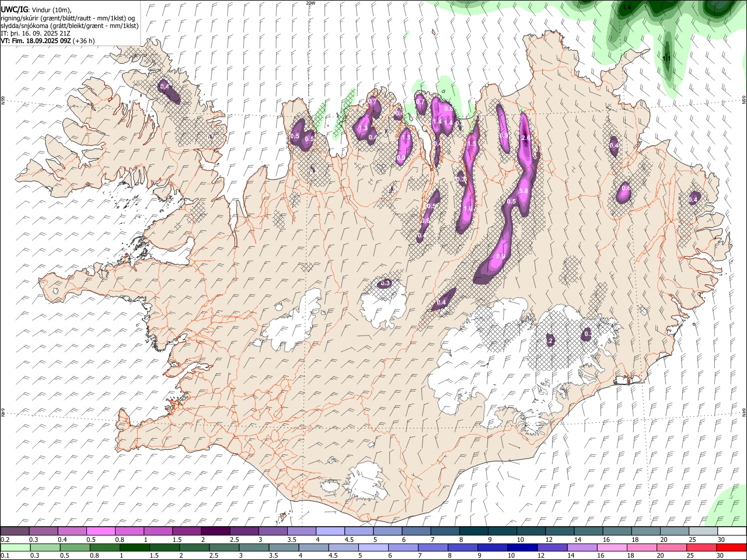Click the dull purple 0.2 swatch in upper legend
This screenshot has width=747, height=560.
click(x=15, y=531)
